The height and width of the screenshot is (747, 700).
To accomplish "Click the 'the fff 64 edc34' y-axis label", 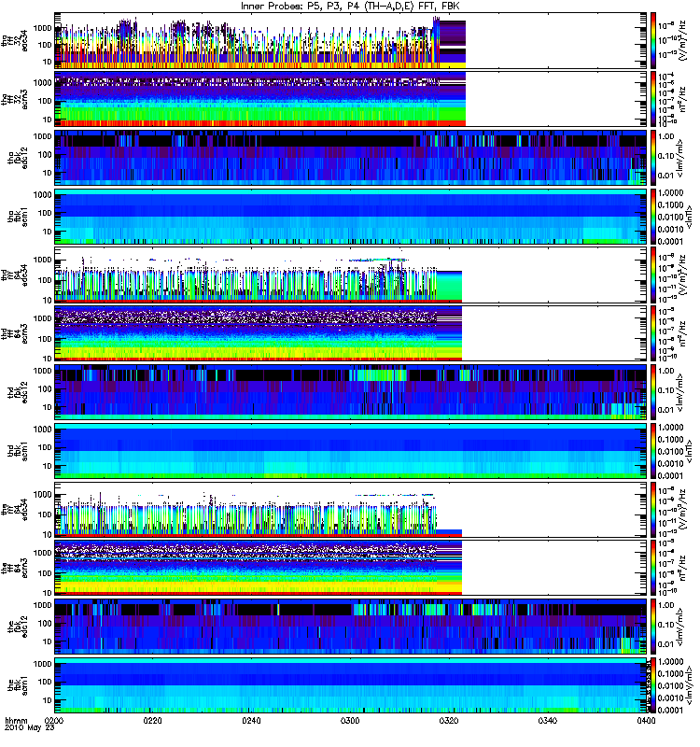I will 14,509.
